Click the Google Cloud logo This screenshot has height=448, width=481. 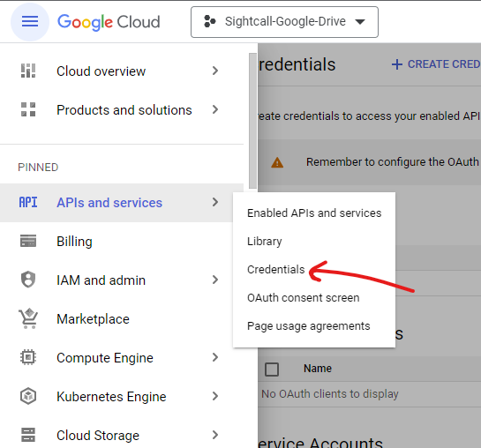[x=109, y=22]
